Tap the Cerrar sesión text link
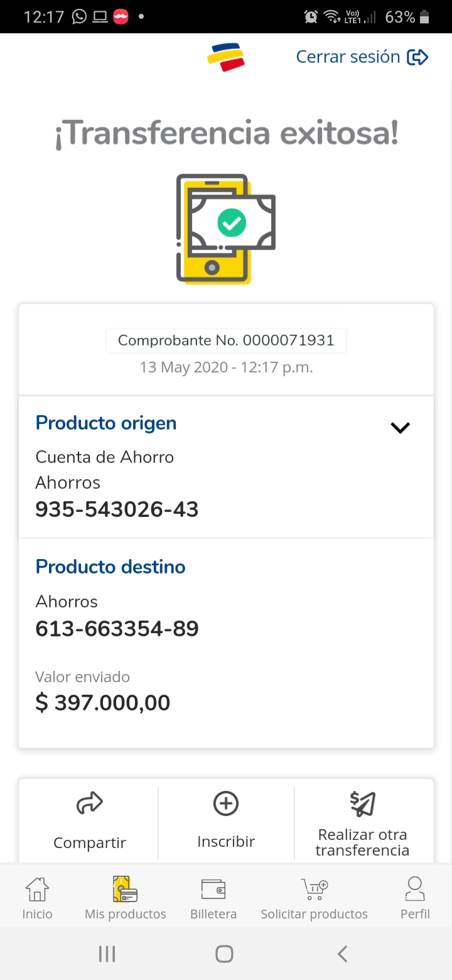Image resolution: width=452 pixels, height=980 pixels. (348, 57)
